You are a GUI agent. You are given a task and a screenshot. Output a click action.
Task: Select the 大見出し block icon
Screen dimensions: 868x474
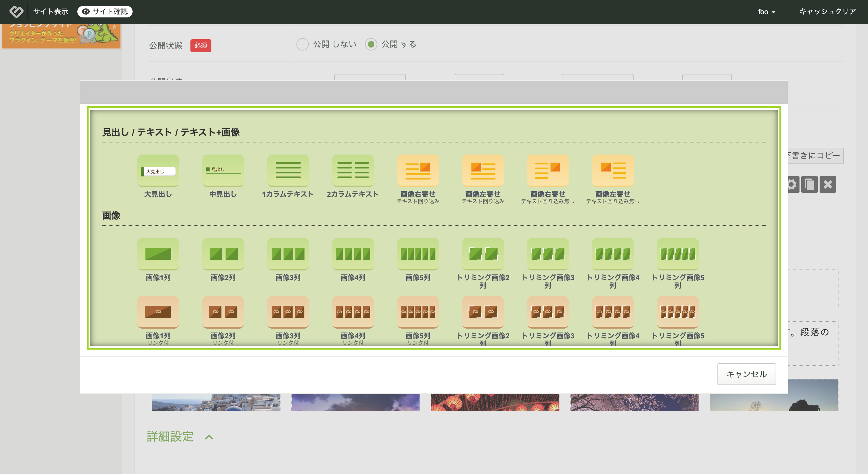click(158, 171)
